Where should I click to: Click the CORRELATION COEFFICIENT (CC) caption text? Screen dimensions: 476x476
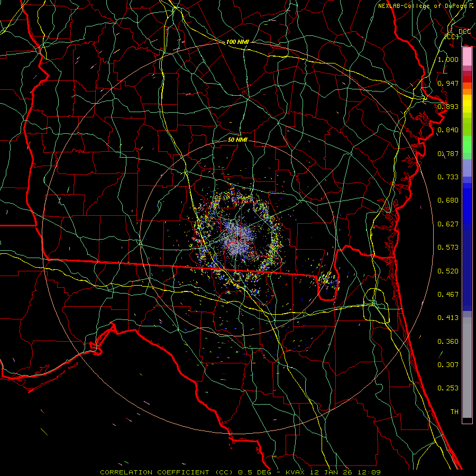pyautogui.click(x=167, y=472)
